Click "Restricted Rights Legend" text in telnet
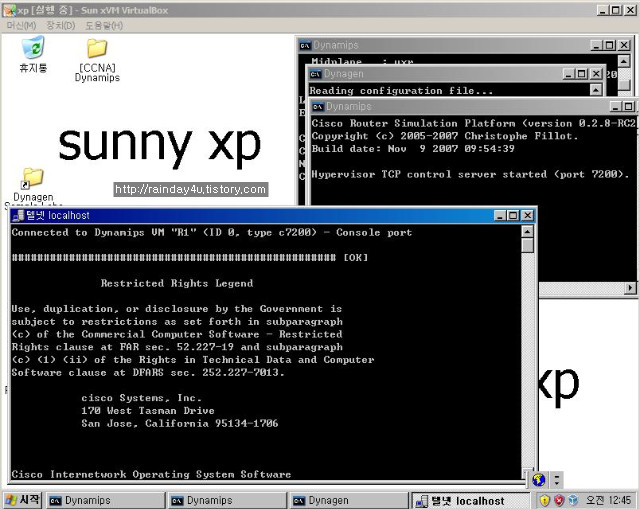Viewport: 640px width, 509px height. coord(177,283)
